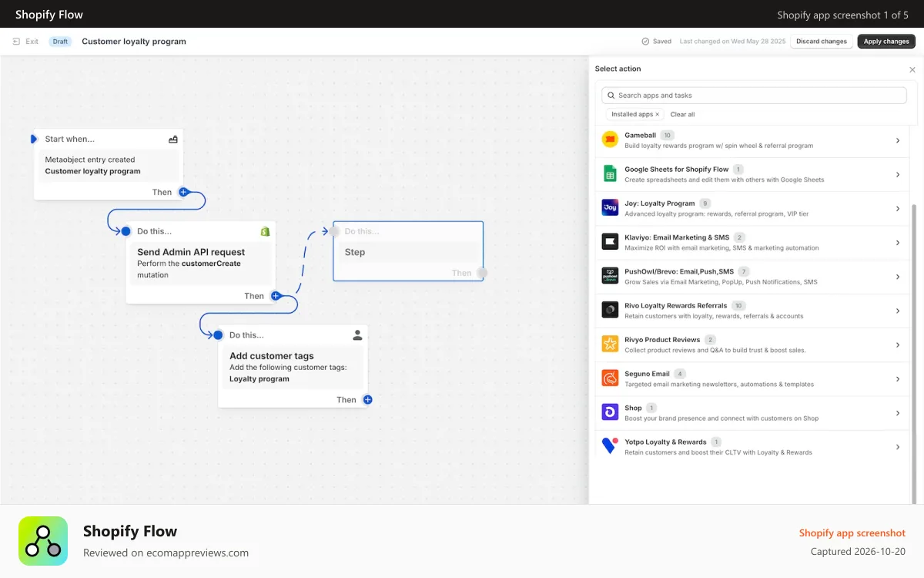This screenshot has width=924, height=578.
Task: Click plus button after Send Admin API request
Action: tap(276, 296)
